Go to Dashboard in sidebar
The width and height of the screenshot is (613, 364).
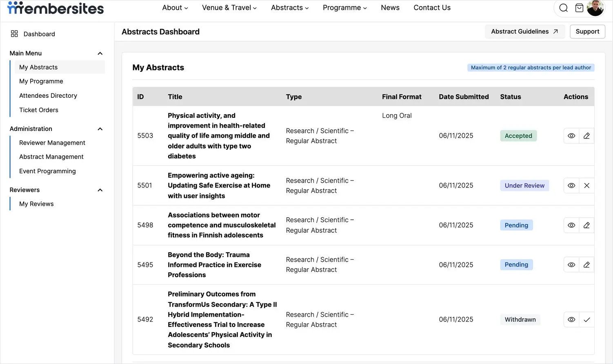point(39,34)
